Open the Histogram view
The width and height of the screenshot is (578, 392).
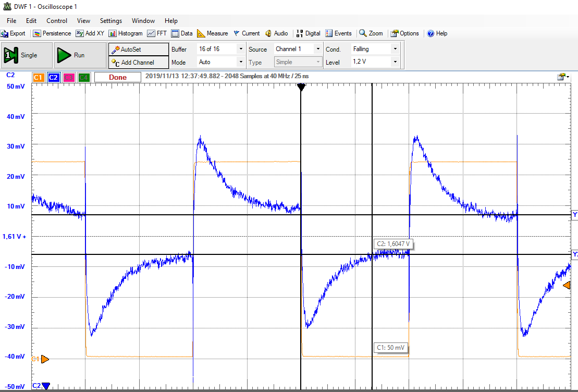[x=126, y=33]
